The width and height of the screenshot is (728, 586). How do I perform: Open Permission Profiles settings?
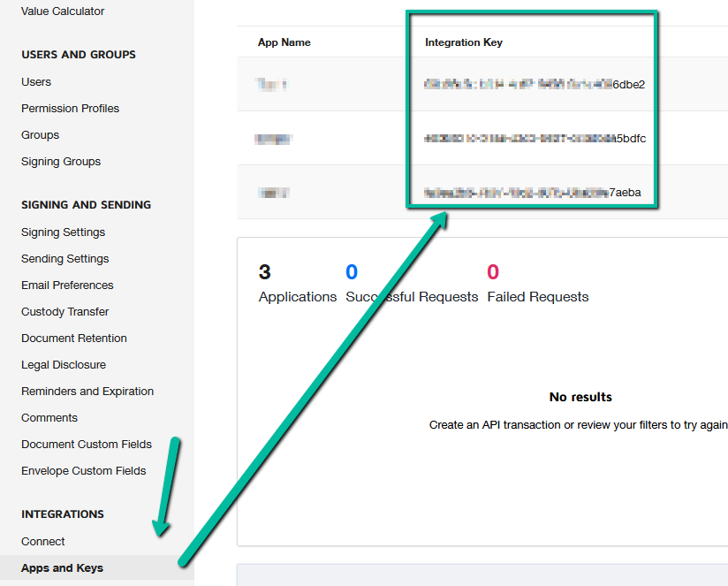click(x=70, y=108)
